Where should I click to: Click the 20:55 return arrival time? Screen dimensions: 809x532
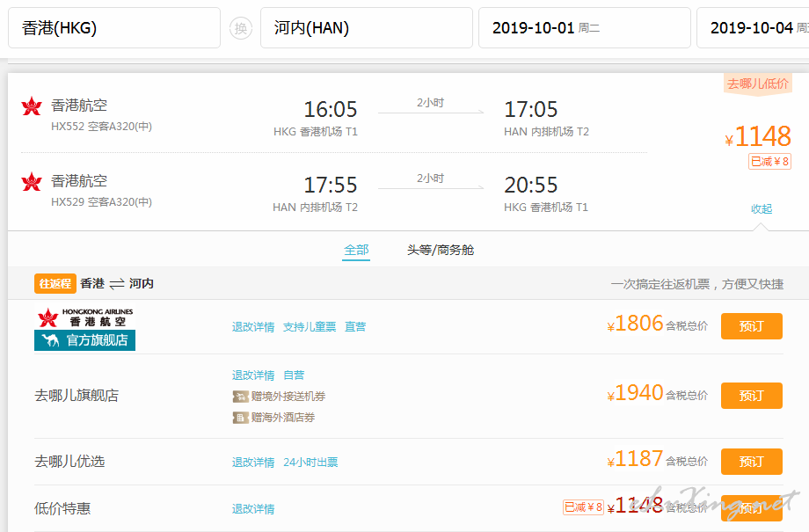pos(531,185)
